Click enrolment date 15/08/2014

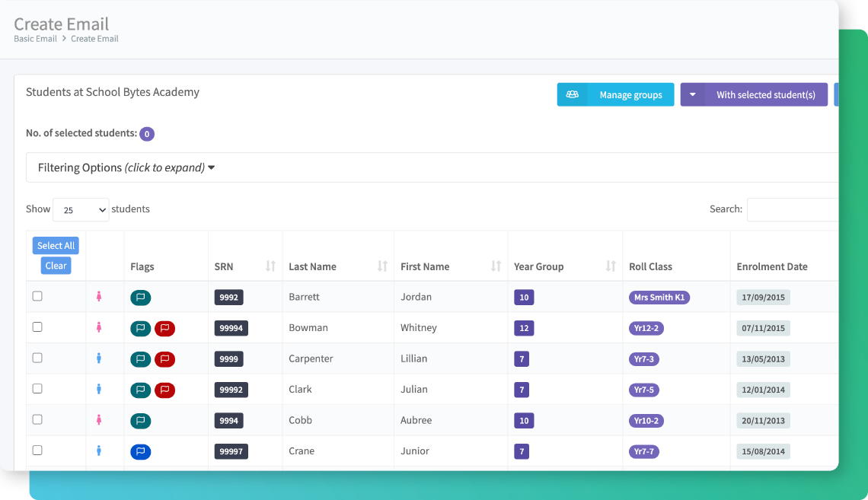[x=764, y=452]
